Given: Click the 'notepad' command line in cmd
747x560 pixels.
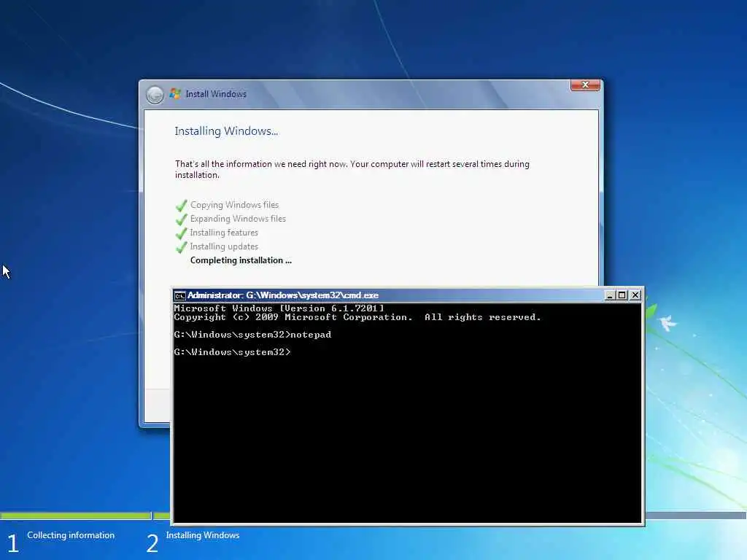Looking at the screenshot, I should (252, 335).
